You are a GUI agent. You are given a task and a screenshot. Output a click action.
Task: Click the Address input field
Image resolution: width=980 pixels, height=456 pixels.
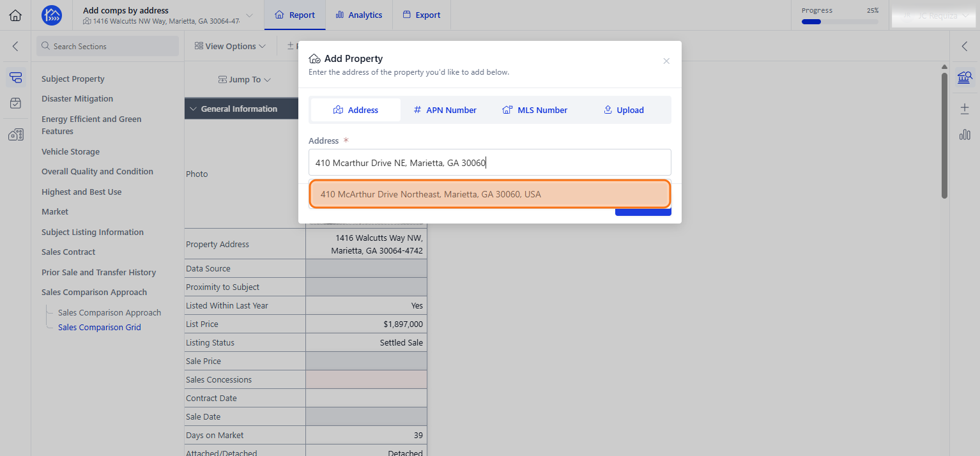(490, 162)
